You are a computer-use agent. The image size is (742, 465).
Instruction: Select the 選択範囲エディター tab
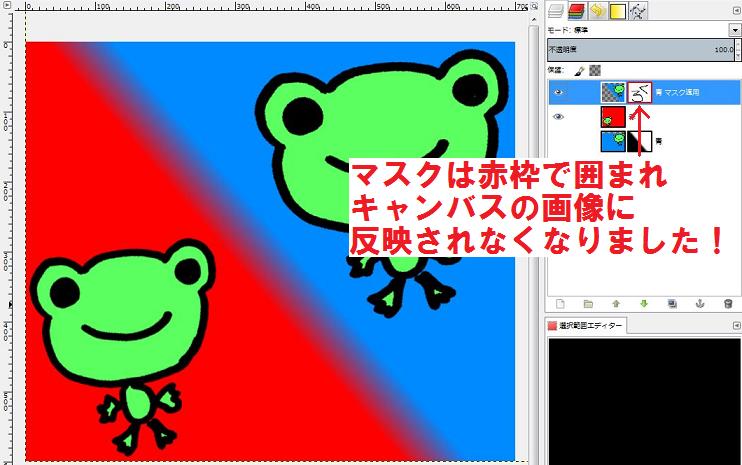[585, 325]
